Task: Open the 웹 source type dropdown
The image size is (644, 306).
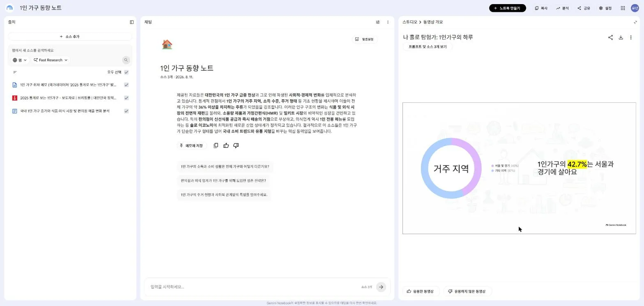Action: coord(20,60)
